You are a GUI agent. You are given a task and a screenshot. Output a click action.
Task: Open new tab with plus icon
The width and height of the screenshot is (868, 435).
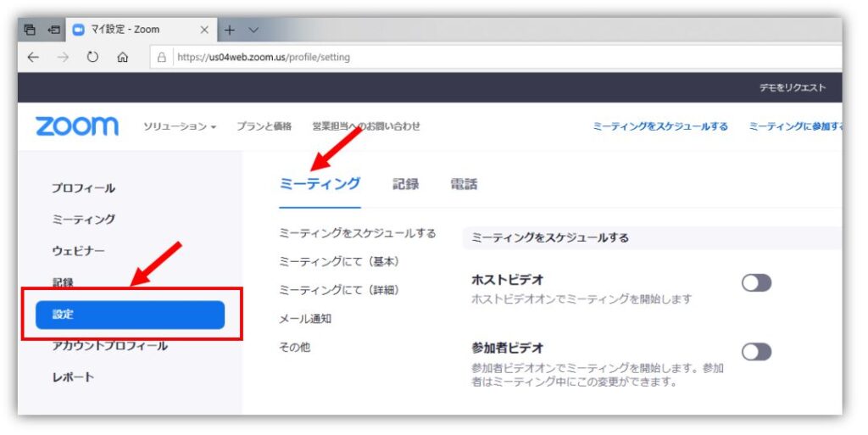pos(229,30)
